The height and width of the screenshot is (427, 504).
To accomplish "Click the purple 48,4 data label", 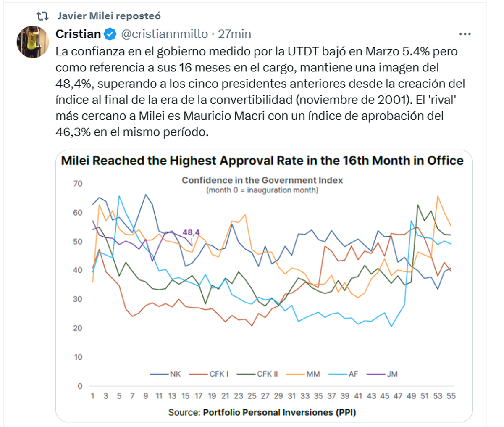I will tap(191, 232).
